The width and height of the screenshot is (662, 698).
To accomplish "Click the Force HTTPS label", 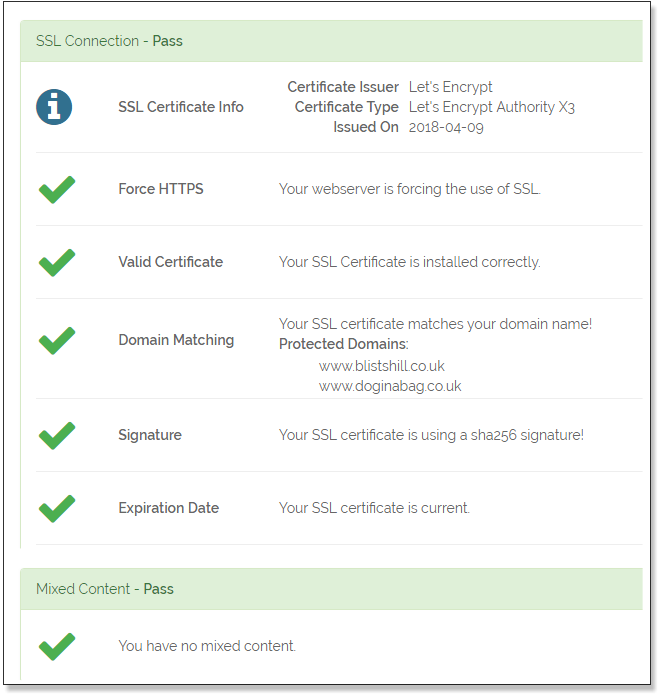I will pyautogui.click(x=161, y=189).
